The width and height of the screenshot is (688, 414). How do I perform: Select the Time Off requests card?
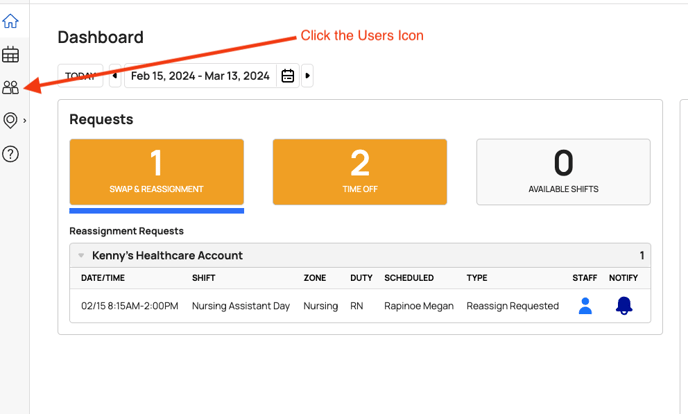360,172
